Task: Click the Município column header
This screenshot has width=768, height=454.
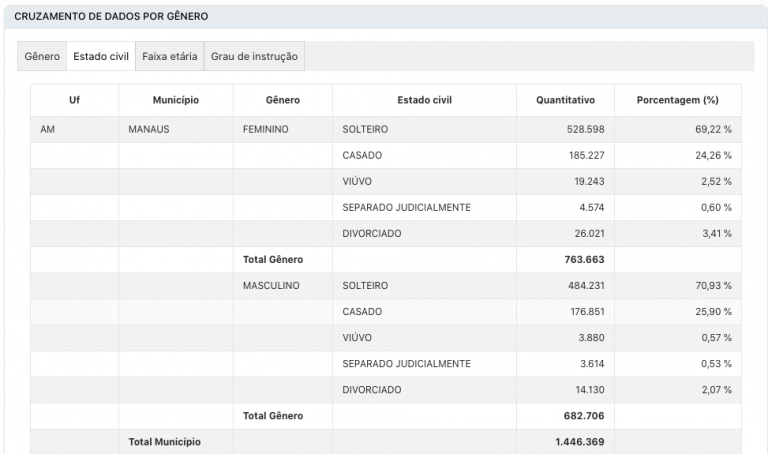Action: tap(176, 100)
